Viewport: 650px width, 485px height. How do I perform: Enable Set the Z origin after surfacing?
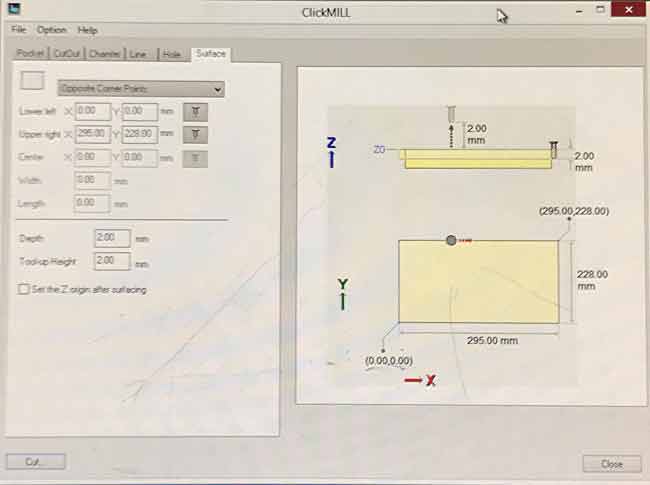24,289
